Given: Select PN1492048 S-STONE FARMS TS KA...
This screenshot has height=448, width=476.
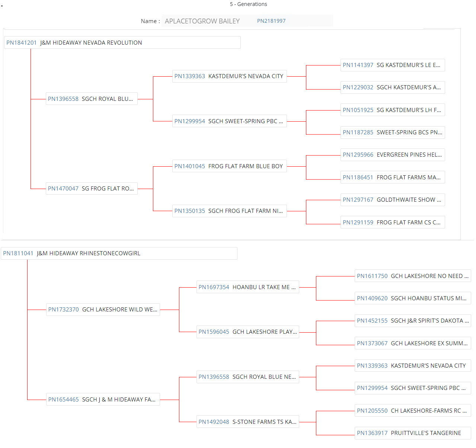Looking at the screenshot, I should 247,422.
